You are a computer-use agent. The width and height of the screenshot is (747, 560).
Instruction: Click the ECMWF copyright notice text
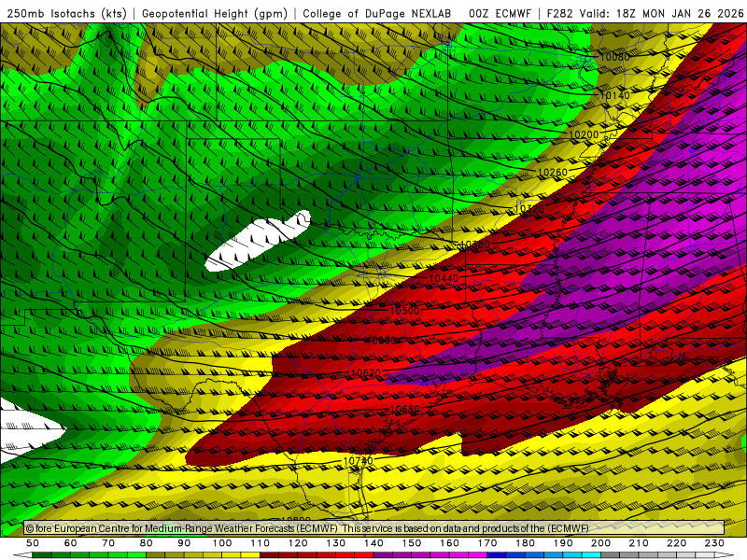pyautogui.click(x=307, y=528)
